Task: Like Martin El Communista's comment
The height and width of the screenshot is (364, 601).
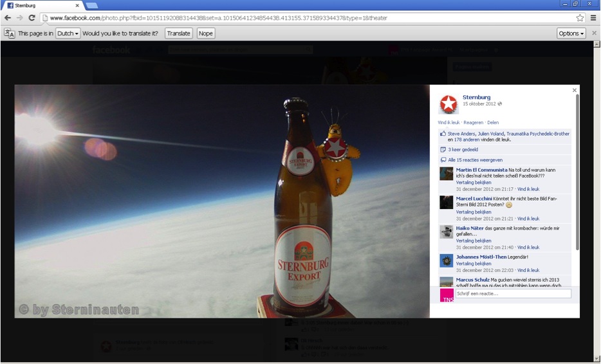Action: pos(528,189)
